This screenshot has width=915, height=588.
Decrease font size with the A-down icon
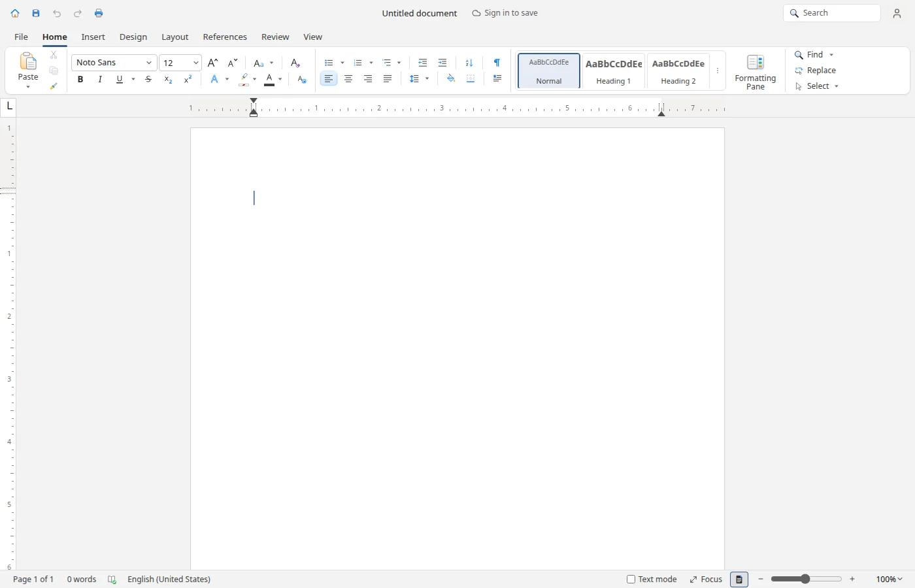click(x=232, y=63)
